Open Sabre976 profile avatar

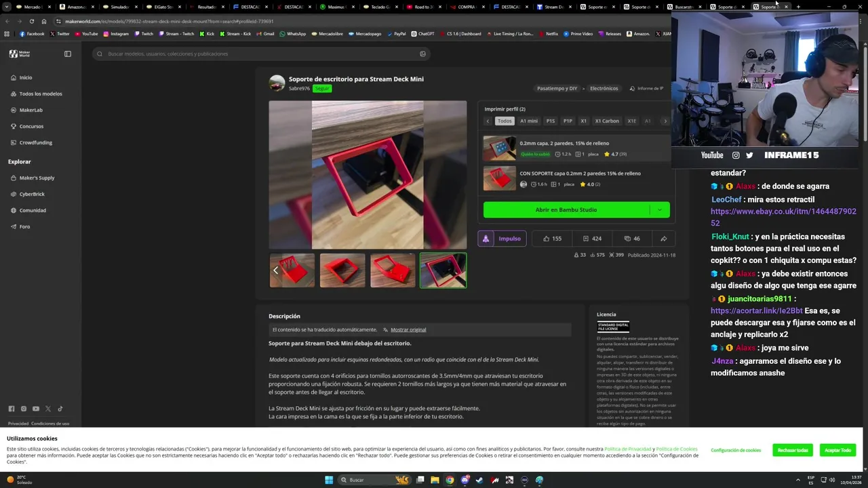pyautogui.click(x=277, y=83)
